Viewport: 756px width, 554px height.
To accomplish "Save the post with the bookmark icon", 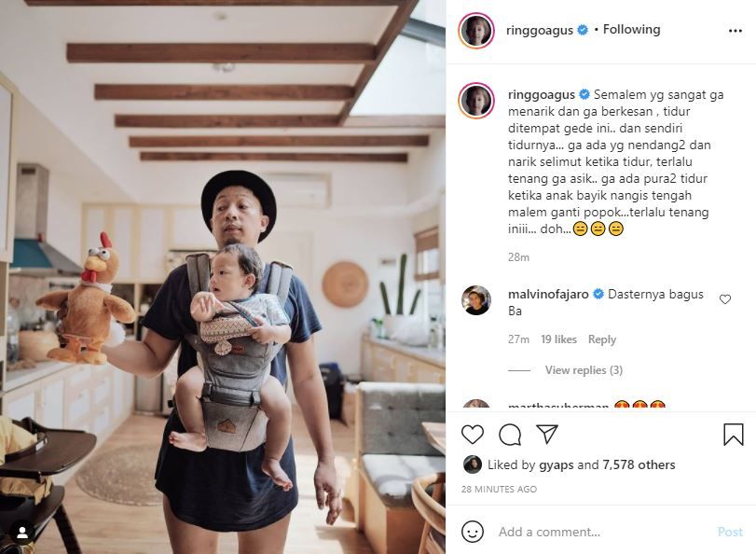I will click(x=734, y=435).
